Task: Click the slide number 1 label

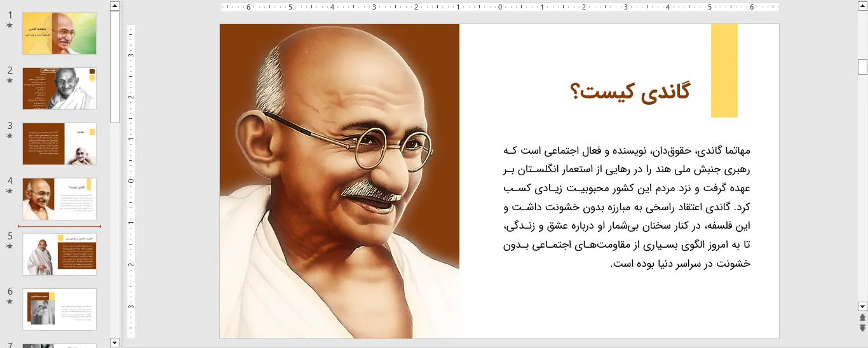Action: click(10, 15)
